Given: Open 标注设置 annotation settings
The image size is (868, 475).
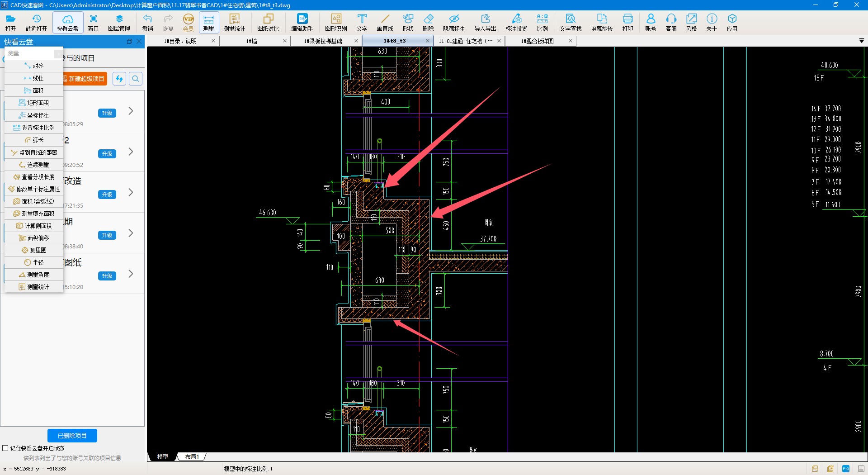Looking at the screenshot, I should click(x=516, y=22).
